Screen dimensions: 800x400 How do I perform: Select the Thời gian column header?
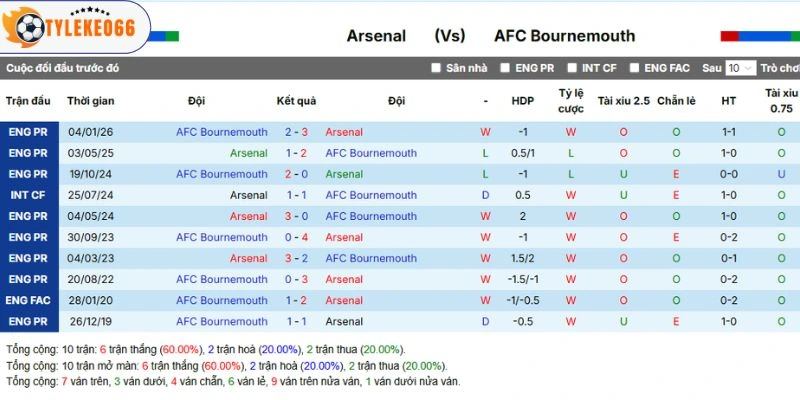point(91,101)
